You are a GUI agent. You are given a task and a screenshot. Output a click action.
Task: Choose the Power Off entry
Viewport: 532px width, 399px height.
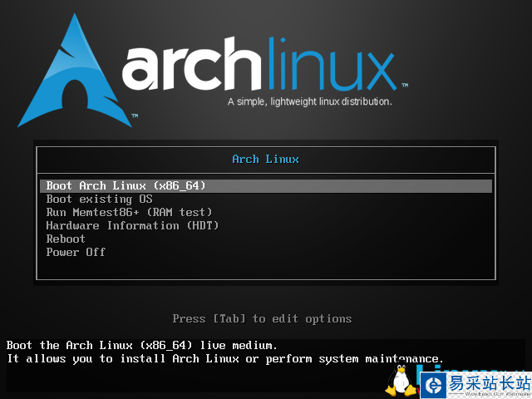pyautogui.click(x=76, y=252)
